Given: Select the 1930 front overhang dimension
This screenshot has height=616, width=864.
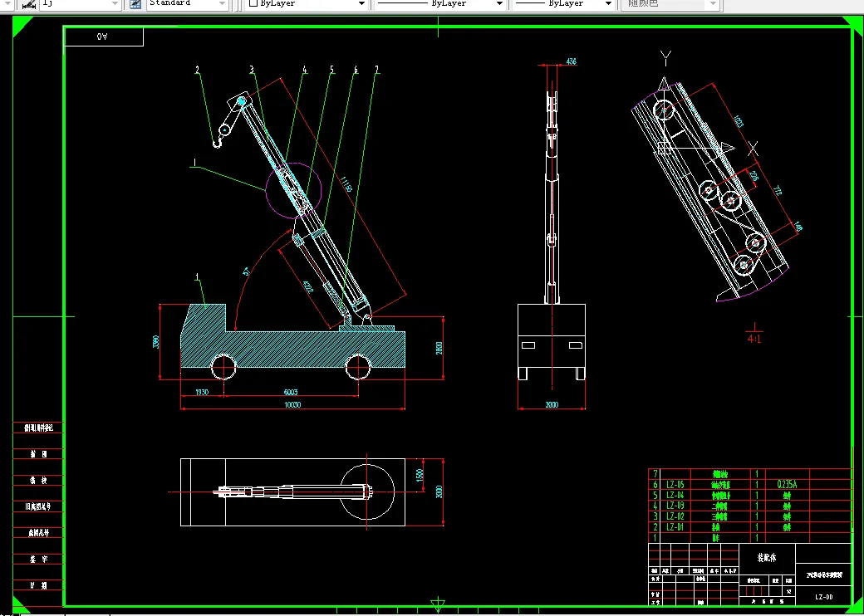Looking at the screenshot, I should point(202,392).
